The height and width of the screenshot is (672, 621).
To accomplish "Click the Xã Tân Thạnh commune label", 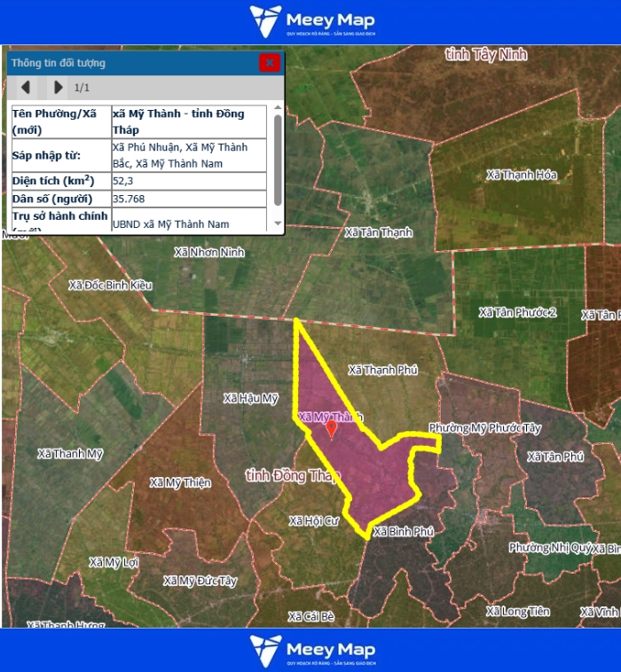I will (378, 232).
